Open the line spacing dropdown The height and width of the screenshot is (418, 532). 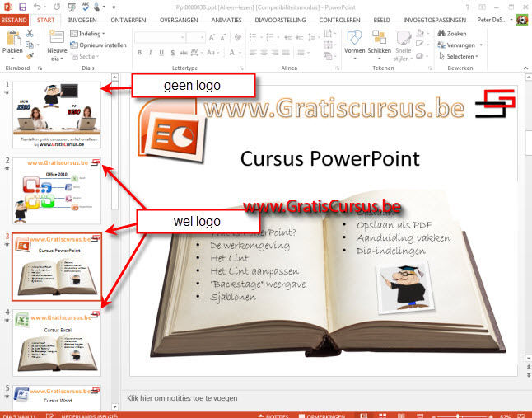[x=314, y=37]
